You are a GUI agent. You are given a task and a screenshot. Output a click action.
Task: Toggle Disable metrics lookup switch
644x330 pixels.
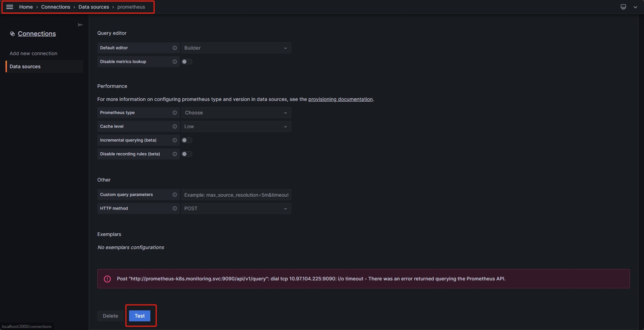click(187, 62)
